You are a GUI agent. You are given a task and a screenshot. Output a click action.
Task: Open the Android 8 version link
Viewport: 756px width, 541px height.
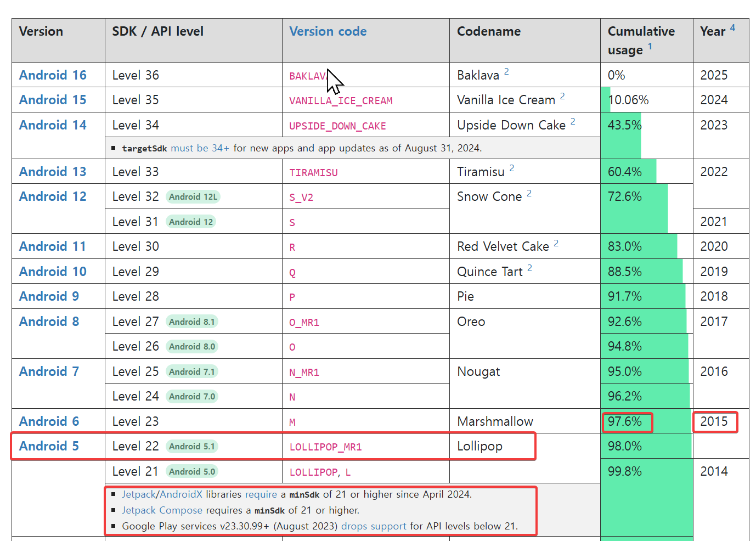(49, 322)
